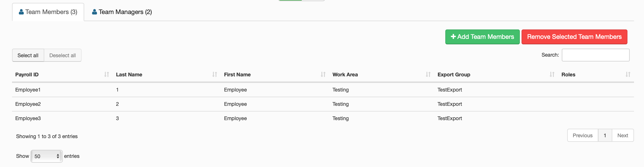
Task: Click TestExport cell in Employee1 row
Action: pos(450,90)
